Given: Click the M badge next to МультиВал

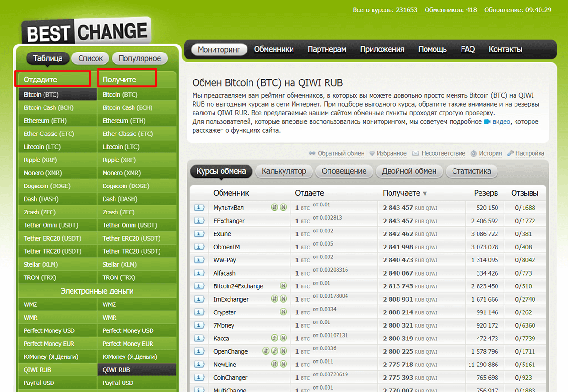Looking at the screenshot, I should coord(283,207).
